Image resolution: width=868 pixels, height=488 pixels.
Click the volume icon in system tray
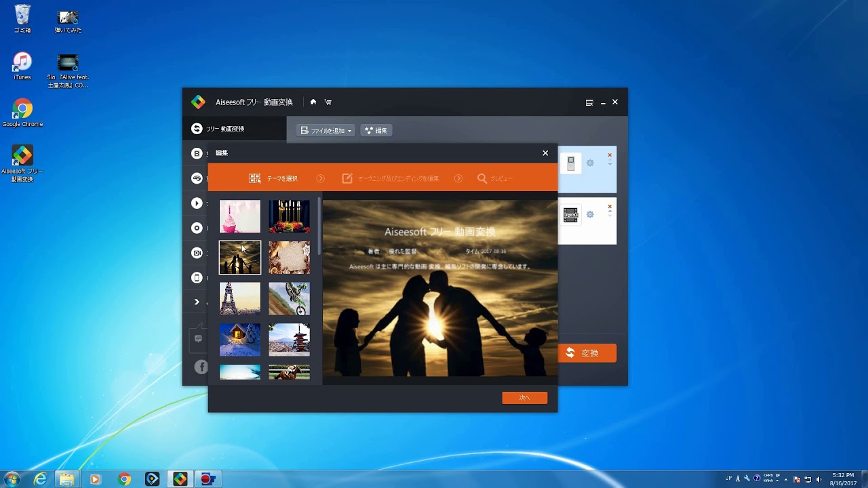point(818,479)
